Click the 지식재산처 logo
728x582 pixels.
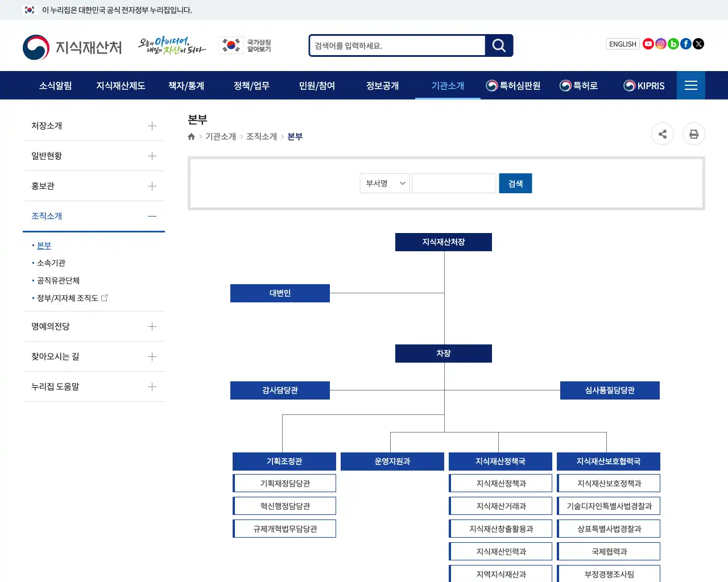point(72,47)
